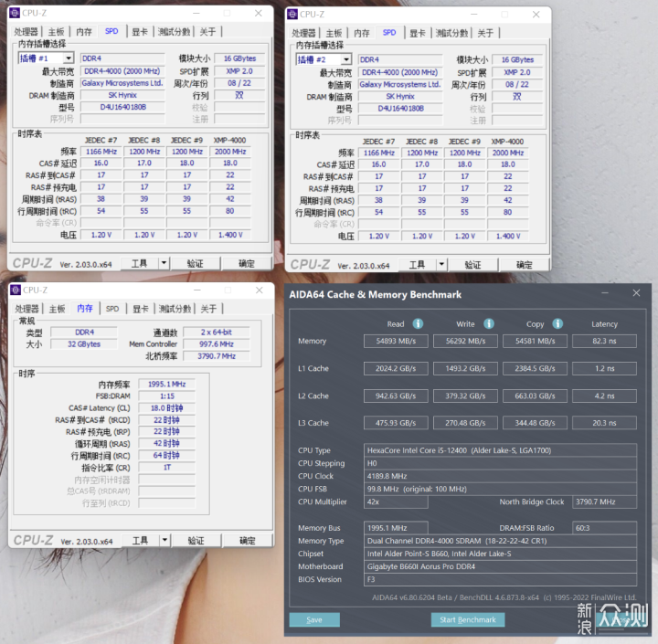Click Memory Type field Dual Channel DDR4-4000
Viewport: 658px width, 644px height.
click(500, 541)
